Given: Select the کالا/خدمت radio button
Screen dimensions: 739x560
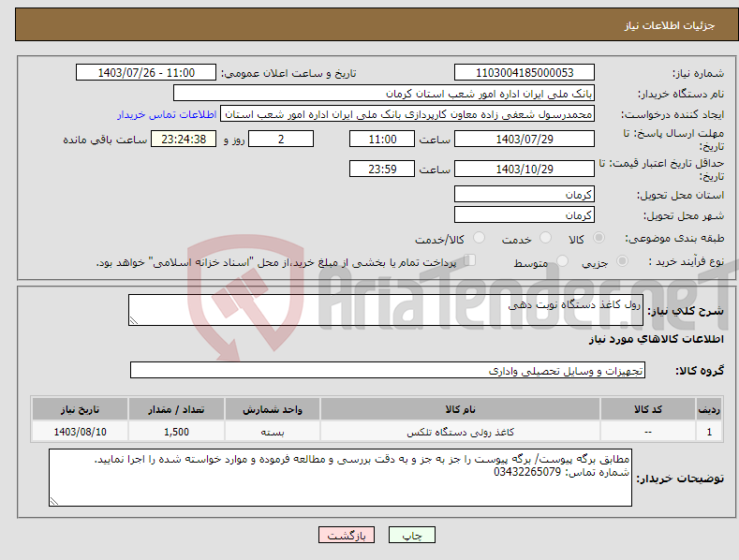Looking at the screenshot, I should [x=479, y=238].
